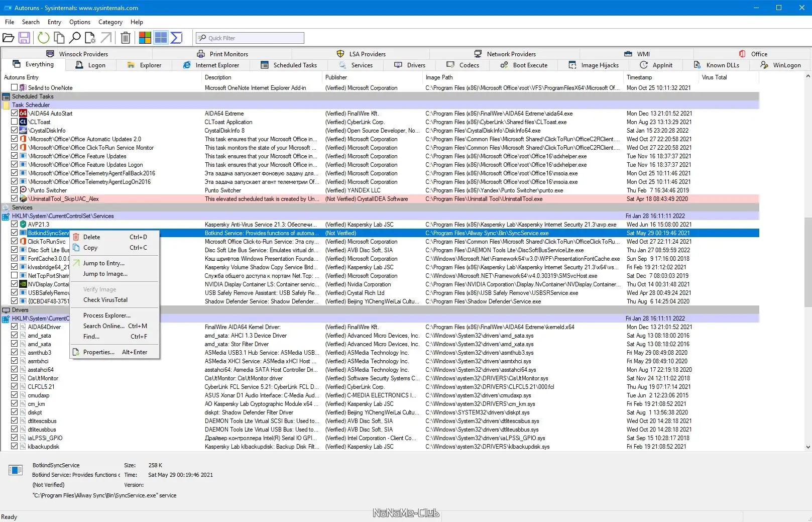This screenshot has width=812, height=522.
Task: Enable the NetTcpPortSharing service checkbox
Action: point(15,275)
